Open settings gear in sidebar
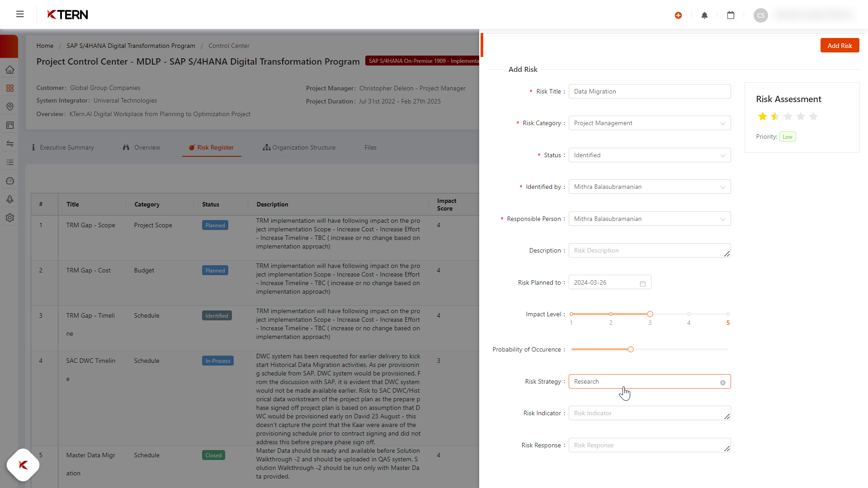 click(x=10, y=218)
